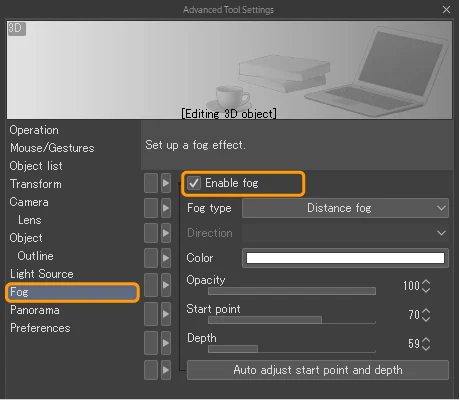Toggle palette display box beside Fog type
The height and width of the screenshot is (400, 460).
coord(151,208)
